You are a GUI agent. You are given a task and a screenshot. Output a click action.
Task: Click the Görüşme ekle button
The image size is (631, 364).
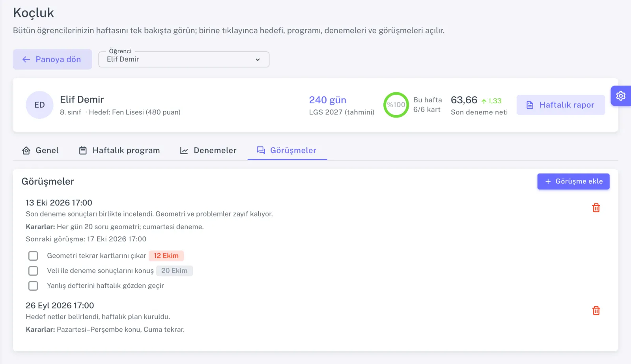coord(573,181)
